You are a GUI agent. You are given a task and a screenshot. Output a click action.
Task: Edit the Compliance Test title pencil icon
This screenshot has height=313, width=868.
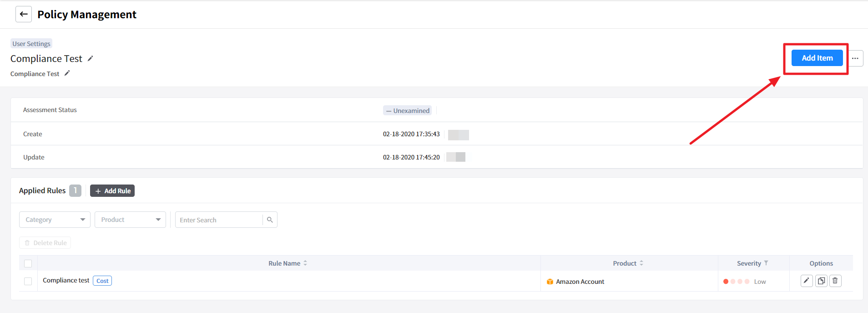[90, 58]
